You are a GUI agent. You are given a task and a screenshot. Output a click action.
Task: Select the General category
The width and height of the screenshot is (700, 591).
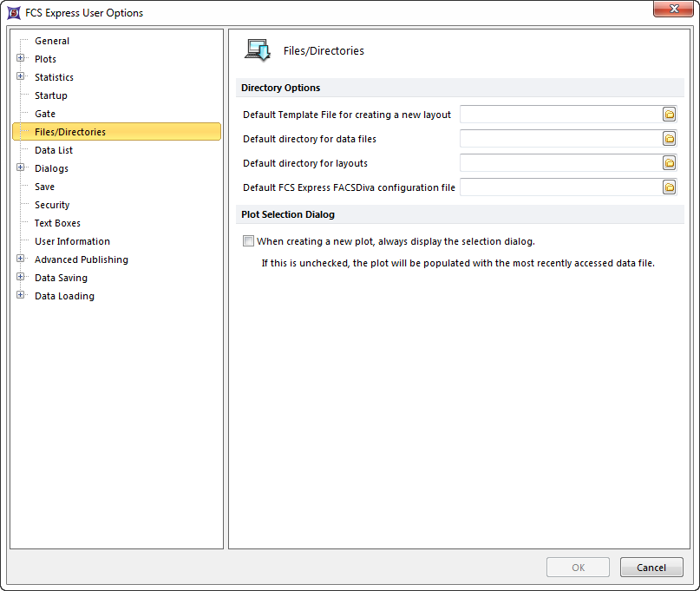(x=52, y=41)
